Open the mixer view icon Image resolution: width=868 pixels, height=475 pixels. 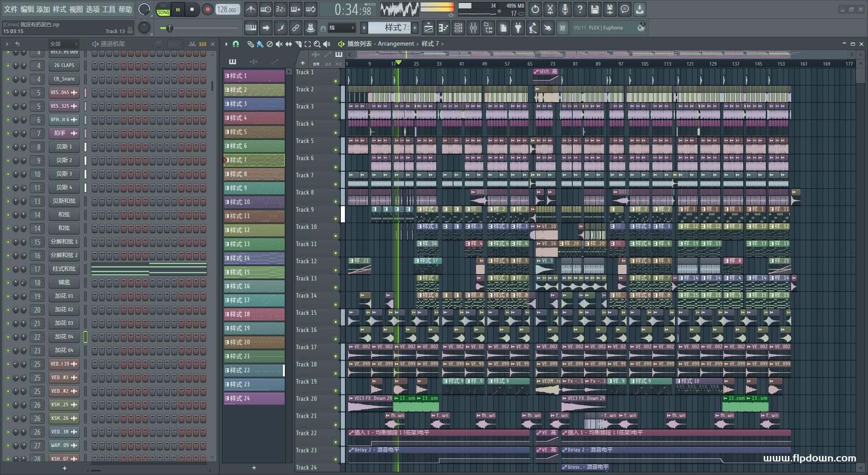click(x=473, y=28)
